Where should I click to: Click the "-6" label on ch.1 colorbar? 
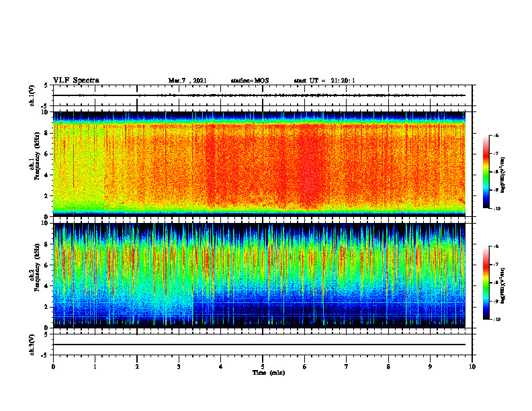click(x=496, y=136)
